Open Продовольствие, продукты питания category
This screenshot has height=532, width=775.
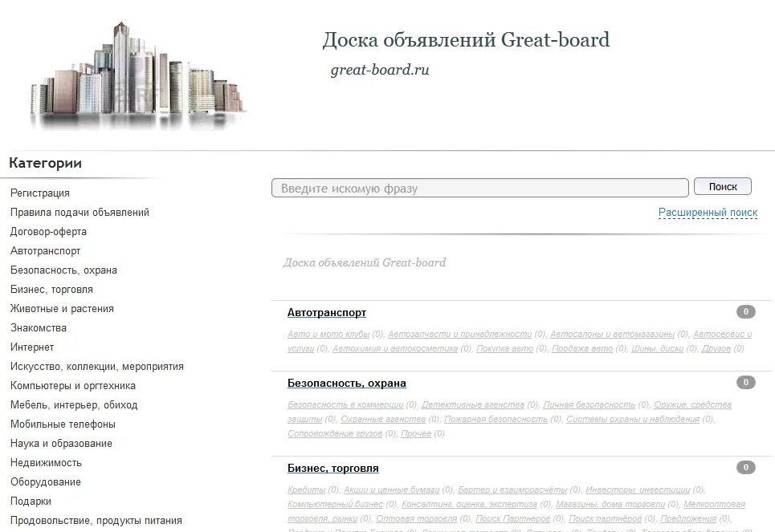pyautogui.click(x=96, y=521)
